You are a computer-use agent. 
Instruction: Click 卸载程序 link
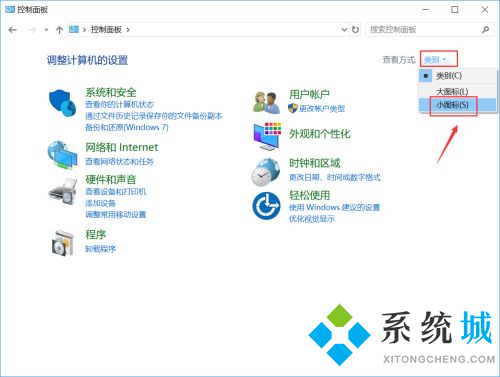tap(100, 249)
